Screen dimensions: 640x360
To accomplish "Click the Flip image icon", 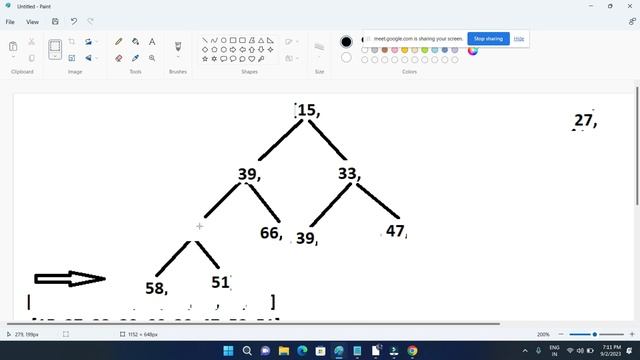I will tap(88, 58).
